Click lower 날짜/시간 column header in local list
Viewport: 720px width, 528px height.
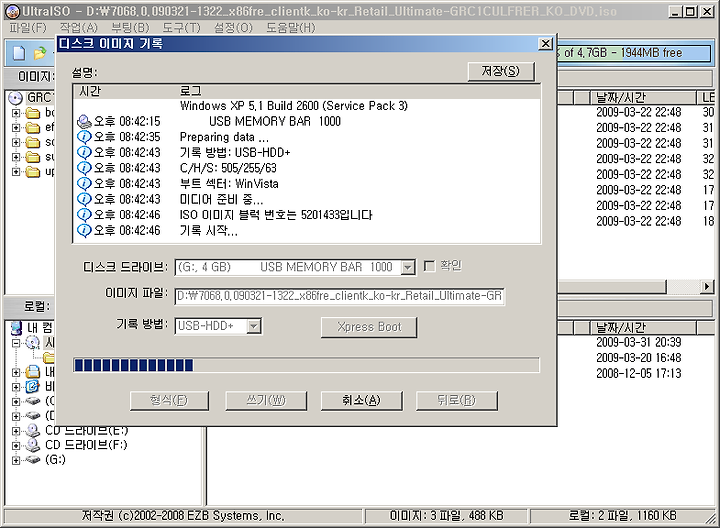(643, 327)
